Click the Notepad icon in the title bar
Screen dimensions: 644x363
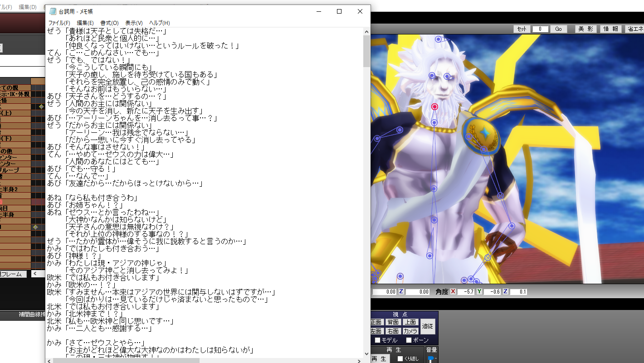click(53, 11)
